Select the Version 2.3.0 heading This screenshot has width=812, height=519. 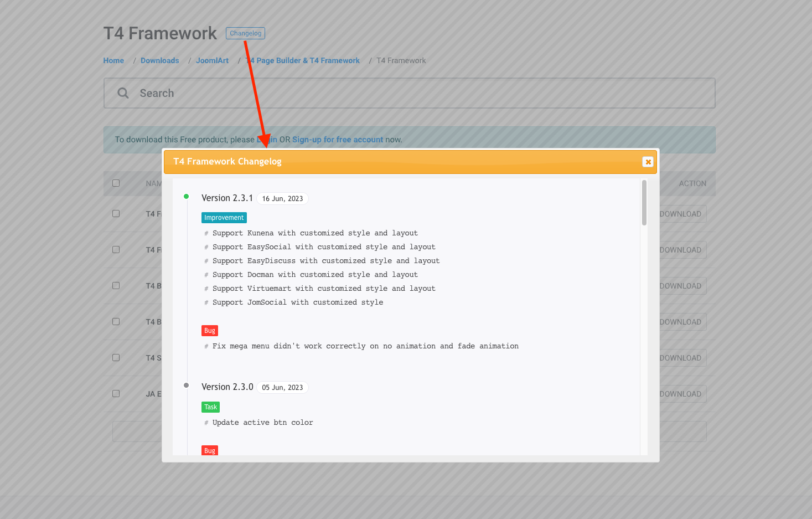click(227, 387)
